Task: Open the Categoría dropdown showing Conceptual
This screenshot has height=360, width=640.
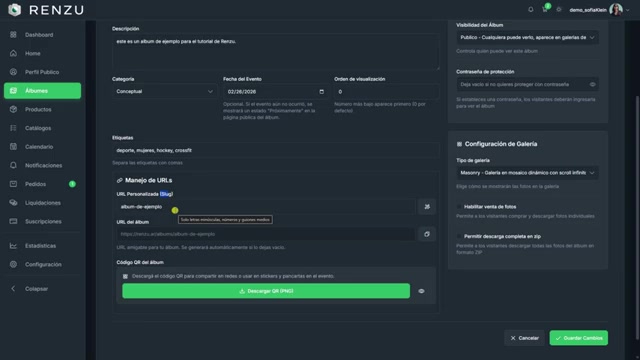Action: pyautogui.click(x=164, y=91)
